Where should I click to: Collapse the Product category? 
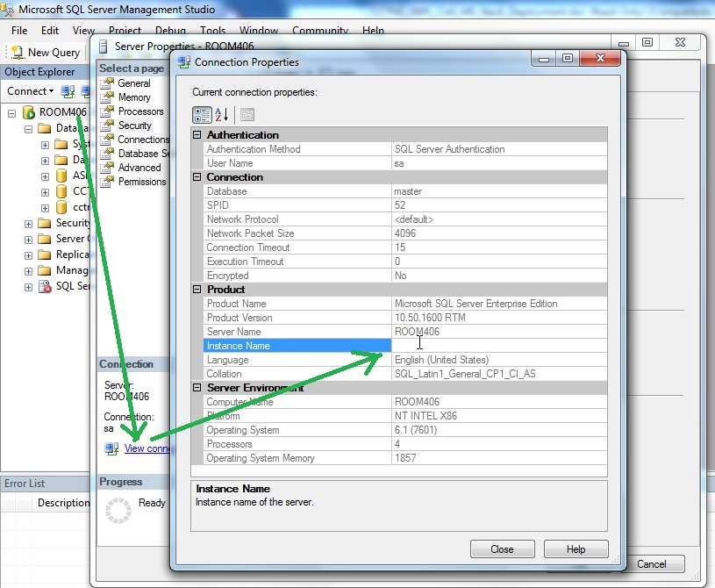tap(197, 290)
